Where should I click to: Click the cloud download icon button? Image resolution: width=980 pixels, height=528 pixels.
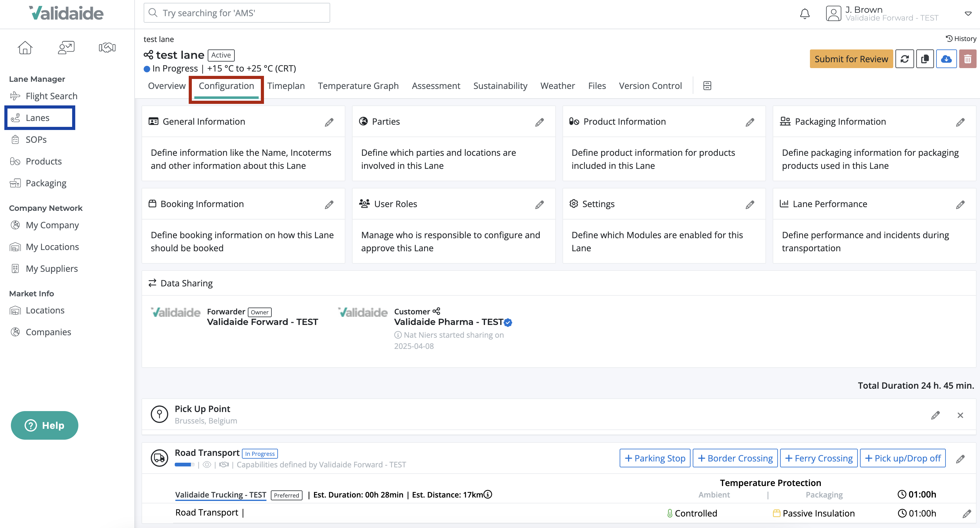click(946, 59)
